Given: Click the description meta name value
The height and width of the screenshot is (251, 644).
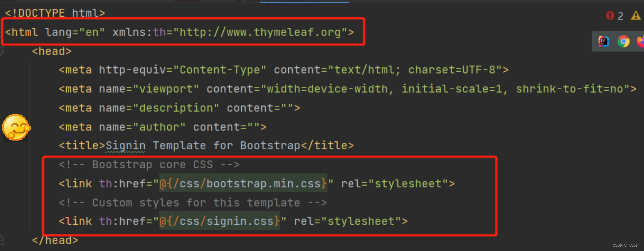Looking at the screenshot, I should click(176, 108).
